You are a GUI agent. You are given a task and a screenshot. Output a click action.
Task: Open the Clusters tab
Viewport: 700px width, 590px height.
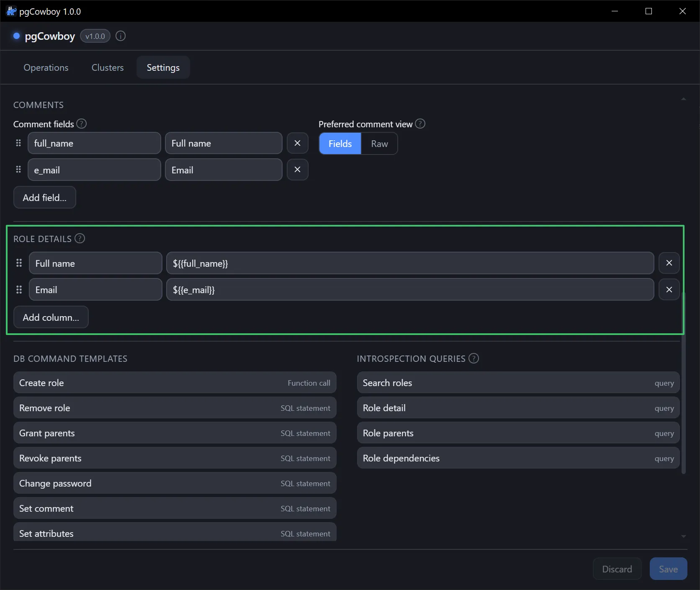(108, 67)
